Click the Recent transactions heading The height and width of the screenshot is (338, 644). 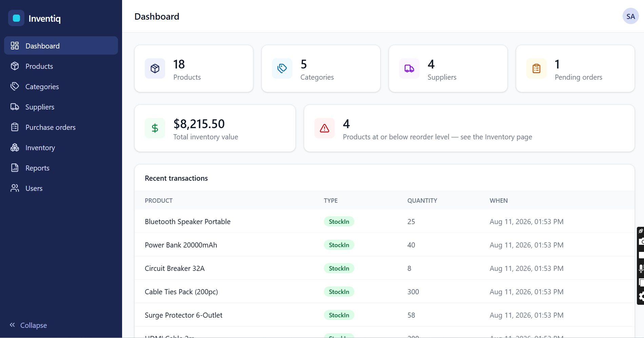click(176, 178)
